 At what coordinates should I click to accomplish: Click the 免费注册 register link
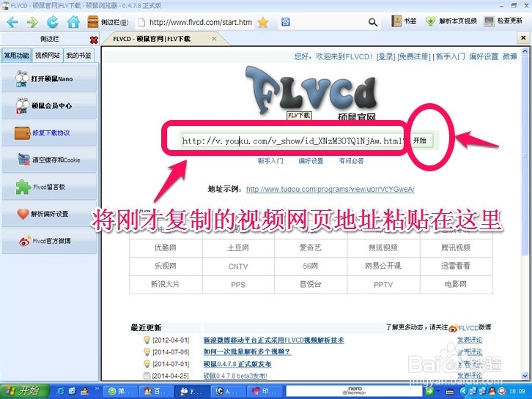coord(414,56)
